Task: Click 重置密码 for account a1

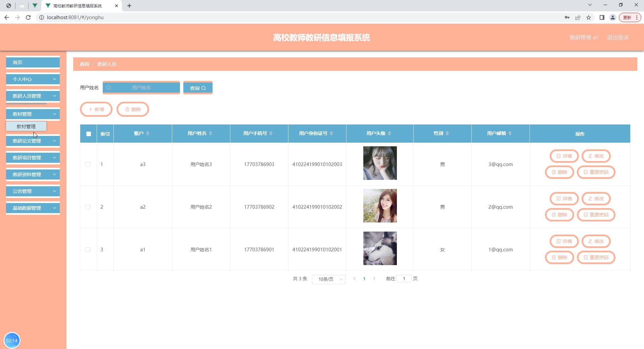Action: coord(596,257)
